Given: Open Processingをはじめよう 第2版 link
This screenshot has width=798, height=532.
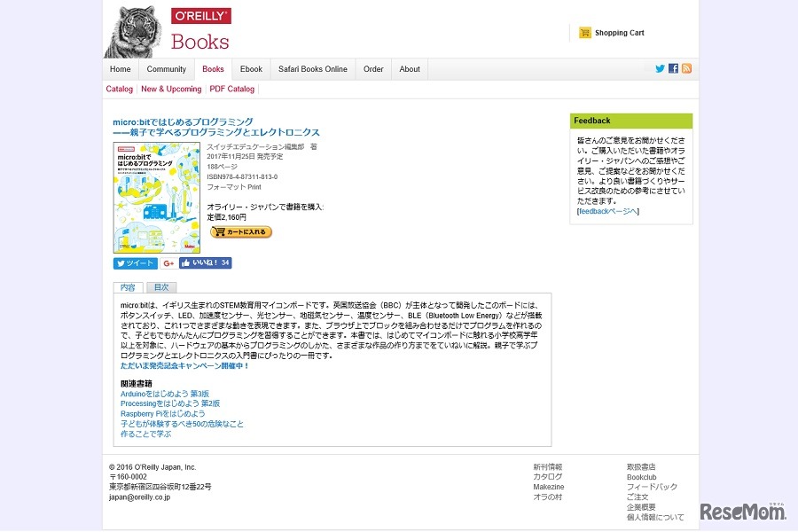Looking at the screenshot, I should pos(170,403).
